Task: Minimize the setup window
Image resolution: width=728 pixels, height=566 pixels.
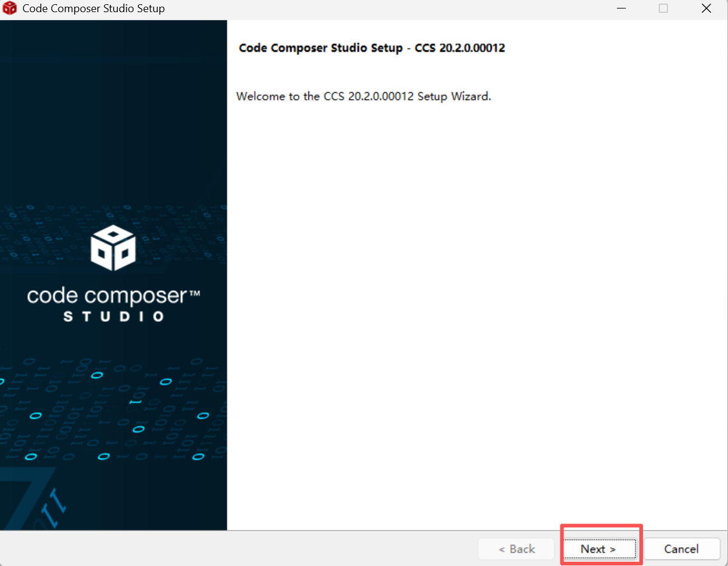Action: [621, 9]
